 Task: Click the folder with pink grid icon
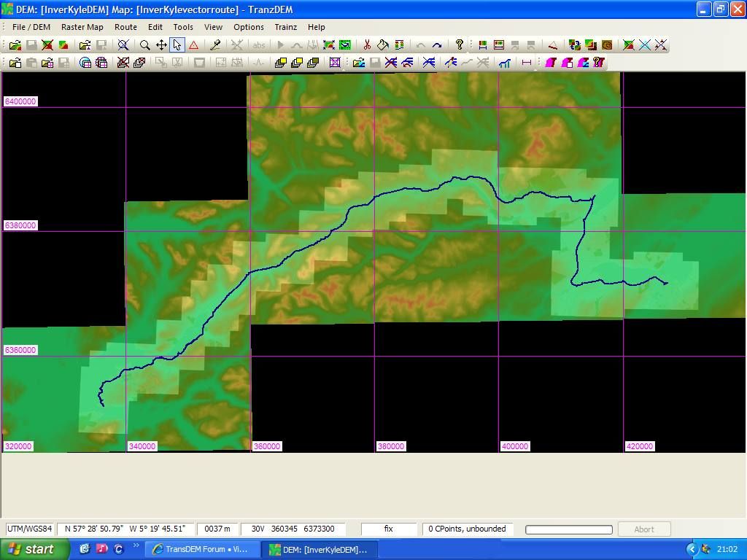pyautogui.click(x=47, y=63)
